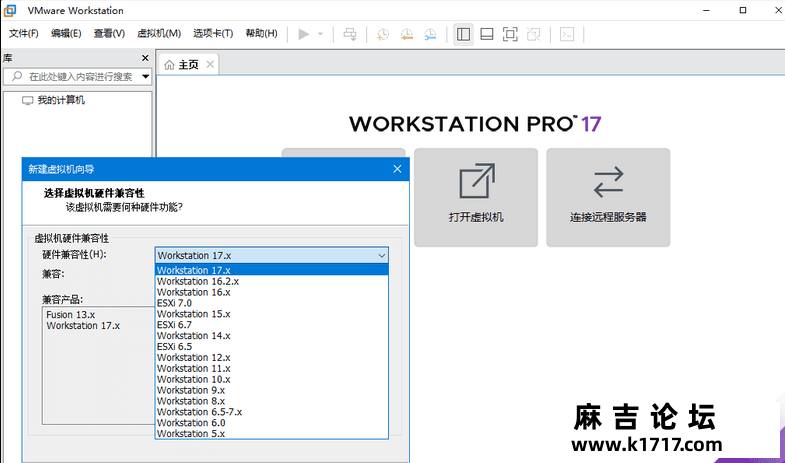The height and width of the screenshot is (463, 785).
Task: Click the Unity mode toolbar icon
Action: [534, 34]
